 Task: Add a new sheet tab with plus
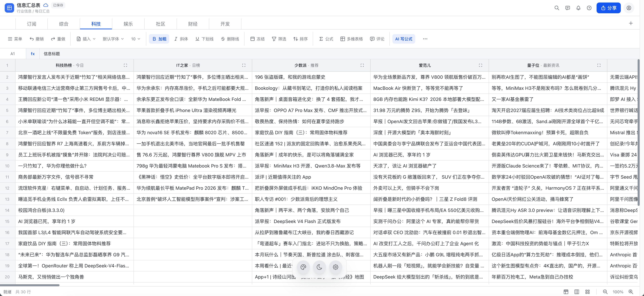631,23
